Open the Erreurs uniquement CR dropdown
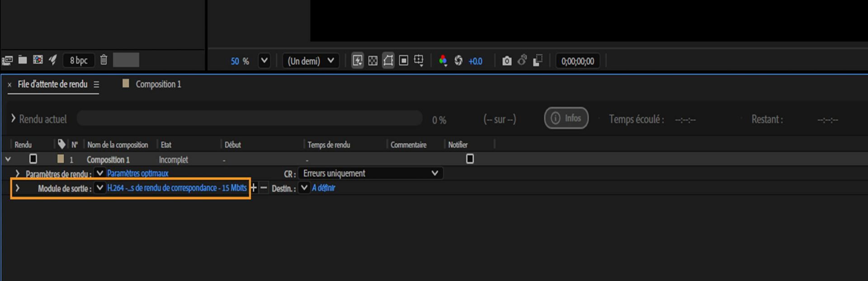The image size is (868, 281). [370, 173]
